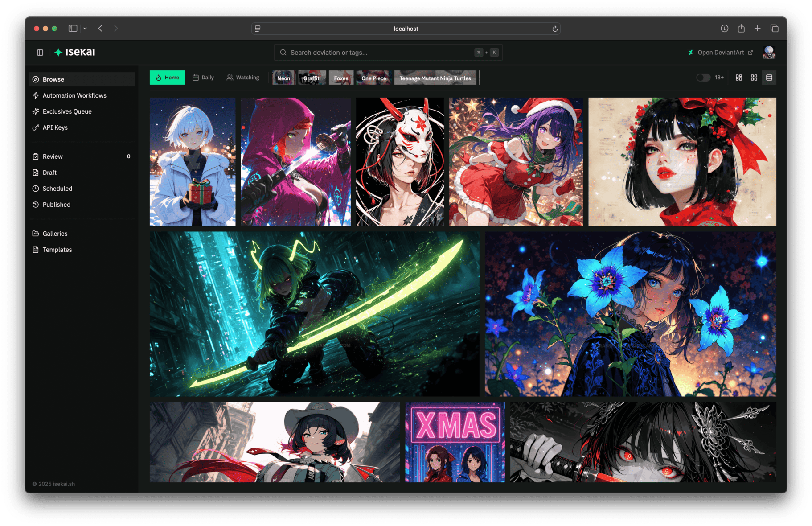Reload the localhost page
Image resolution: width=812 pixels, height=526 pixels.
click(554, 29)
